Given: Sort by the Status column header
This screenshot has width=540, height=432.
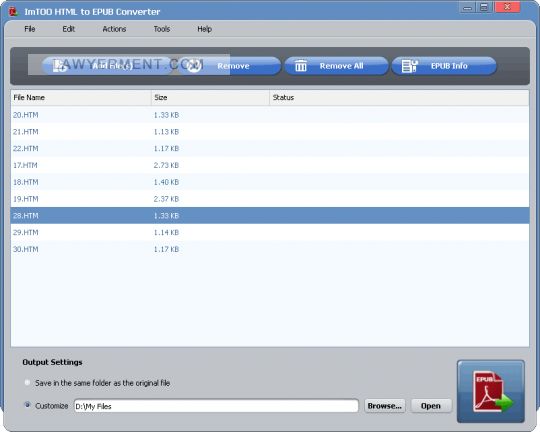Looking at the screenshot, I should (x=399, y=97).
